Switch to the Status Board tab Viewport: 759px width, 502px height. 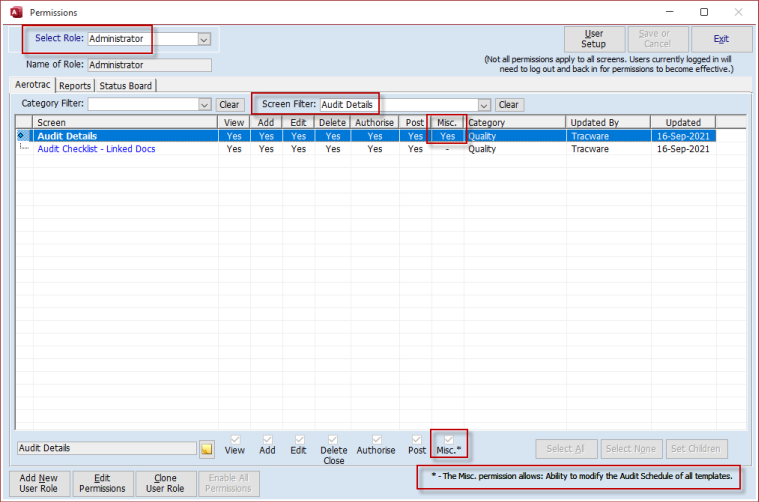[x=125, y=86]
